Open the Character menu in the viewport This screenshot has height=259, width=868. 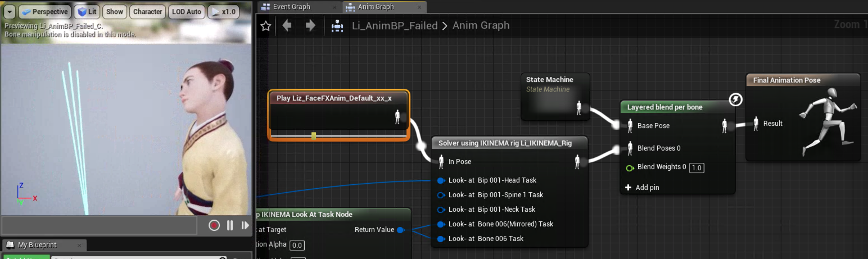point(148,12)
